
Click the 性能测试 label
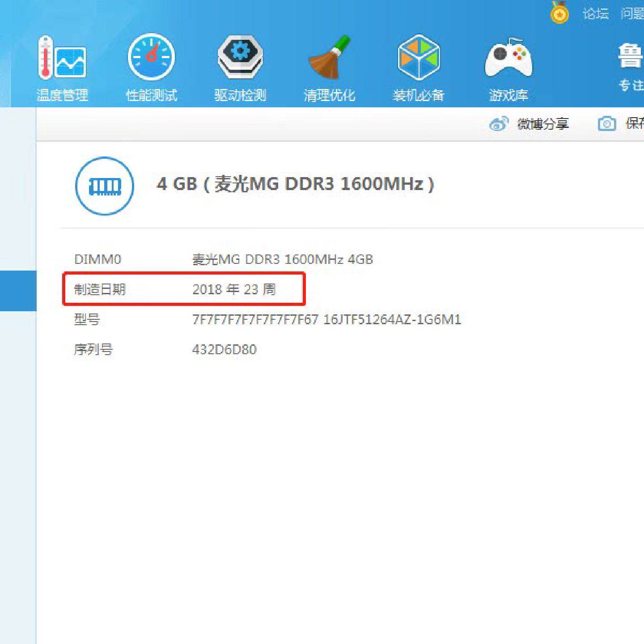(152, 95)
